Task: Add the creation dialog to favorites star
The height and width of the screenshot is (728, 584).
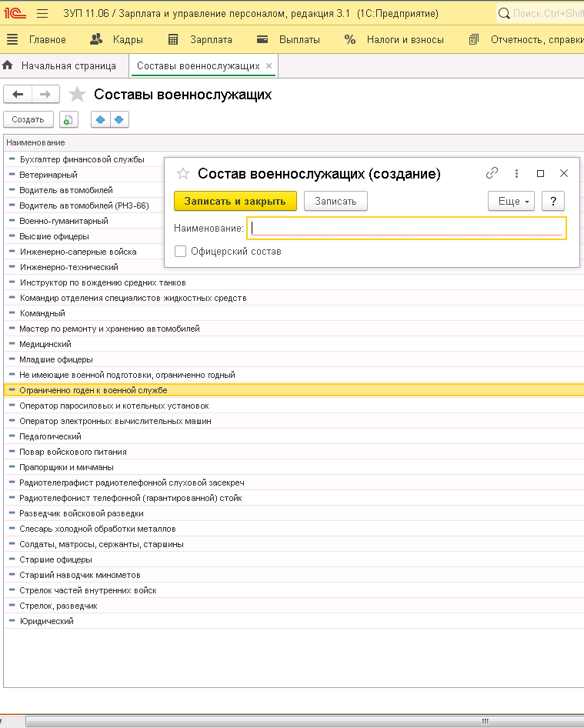Action: [183, 174]
